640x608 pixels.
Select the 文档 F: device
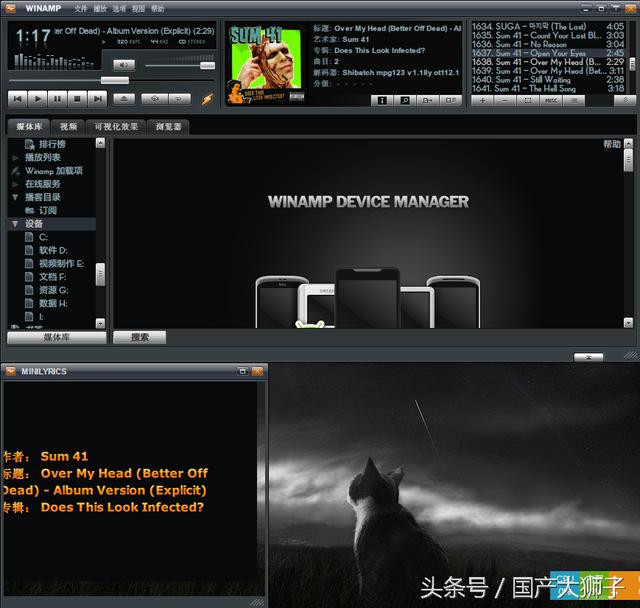52,277
